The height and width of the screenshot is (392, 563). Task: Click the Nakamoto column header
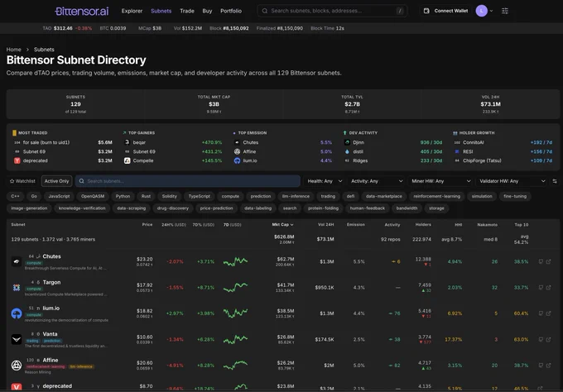point(487,224)
